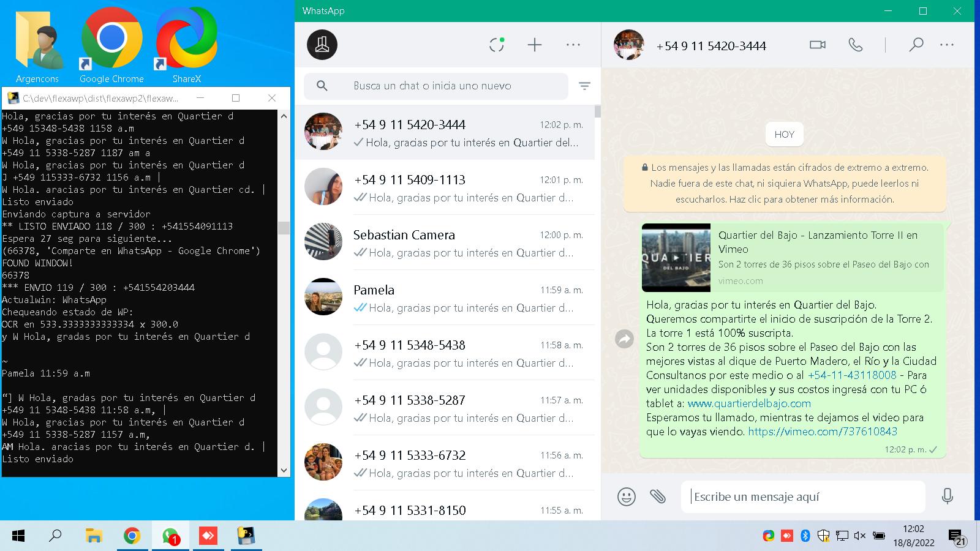
Task: Open the Windows Start menu
Action: (18, 536)
